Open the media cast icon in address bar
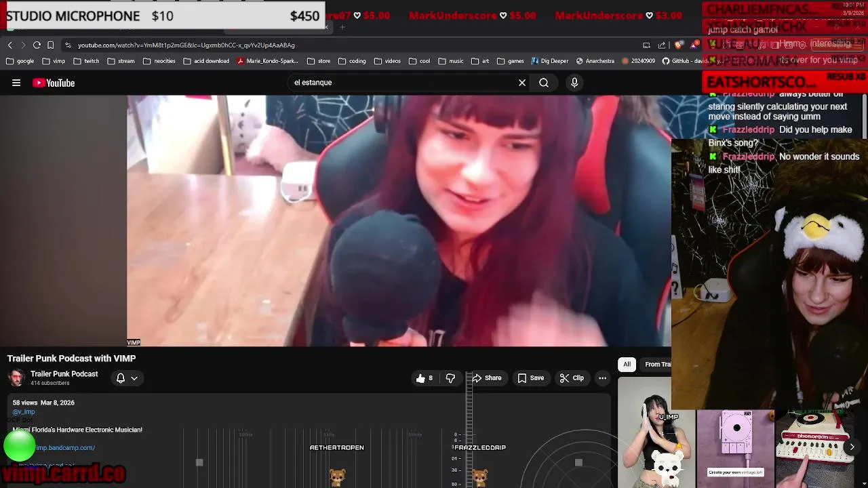 (646, 45)
